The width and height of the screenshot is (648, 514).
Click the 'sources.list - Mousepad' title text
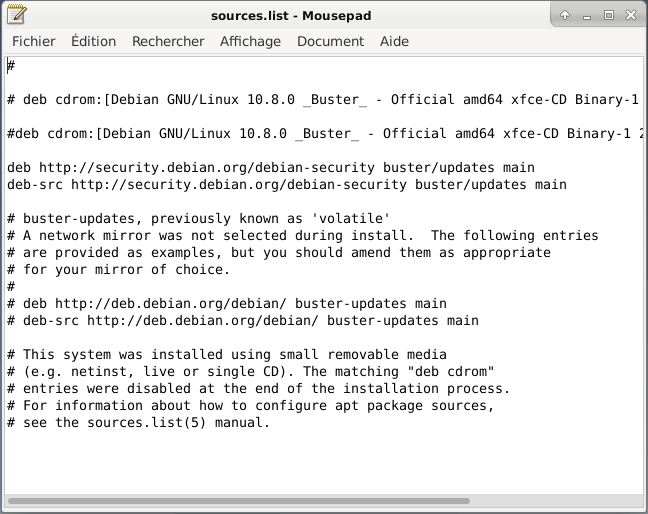[x=291, y=16]
